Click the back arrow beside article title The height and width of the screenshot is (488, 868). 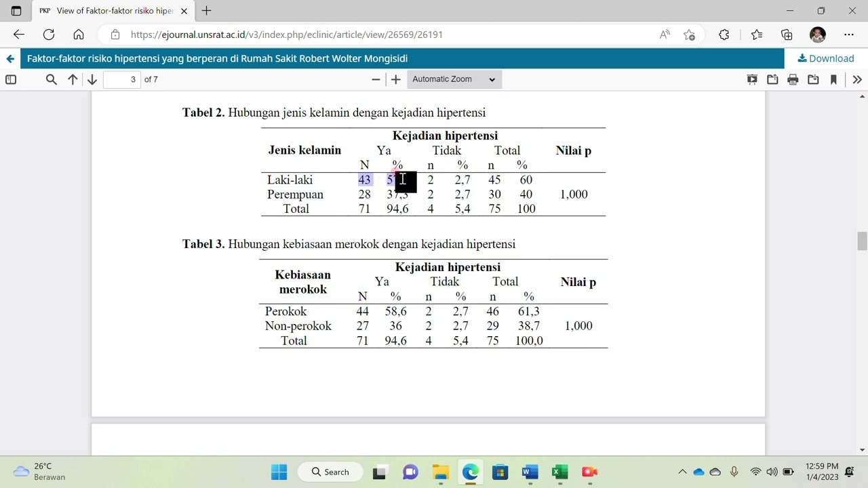[x=10, y=58]
